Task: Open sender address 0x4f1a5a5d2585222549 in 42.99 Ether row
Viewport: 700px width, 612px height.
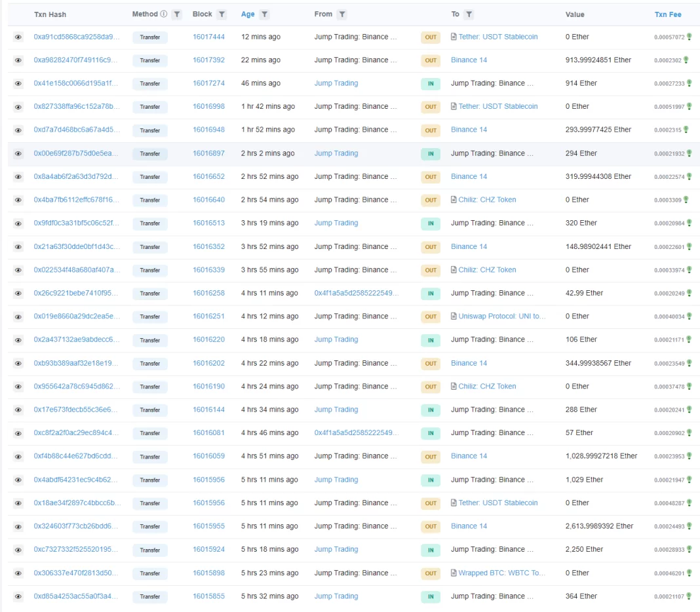Action: (356, 293)
